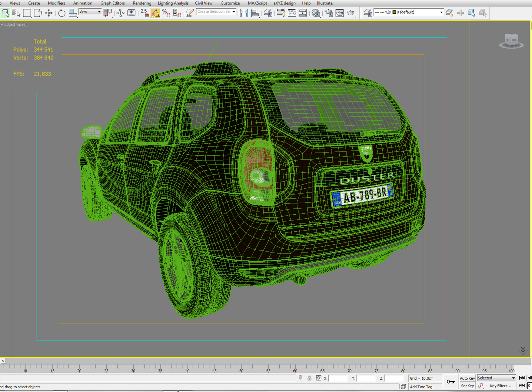This screenshot has width=532, height=392.
Task: Select objects in current layer
Action: (x=472, y=13)
